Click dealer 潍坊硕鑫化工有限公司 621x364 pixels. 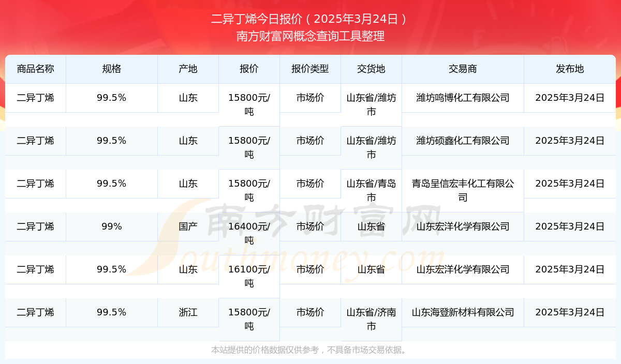point(463,141)
